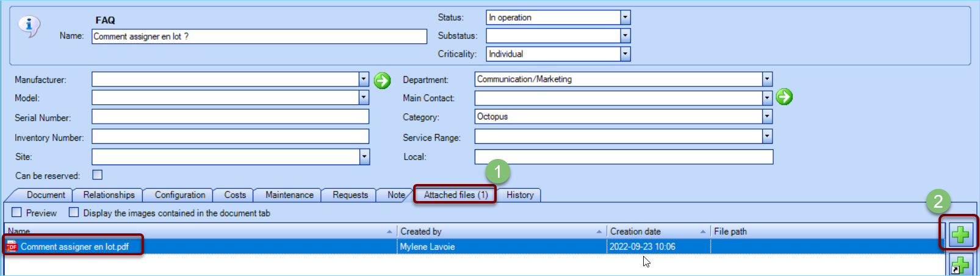980x276 pixels.
Task: Click the add shortcut link plus icon
Action: (x=960, y=265)
